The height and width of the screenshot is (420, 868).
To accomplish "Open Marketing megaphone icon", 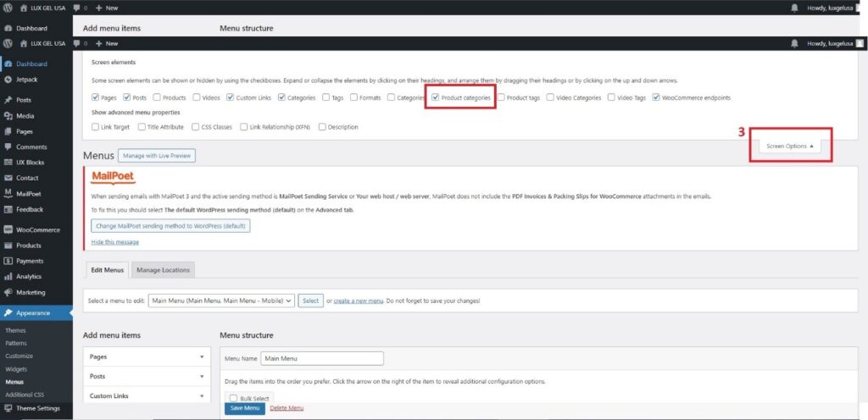I will click(8, 292).
